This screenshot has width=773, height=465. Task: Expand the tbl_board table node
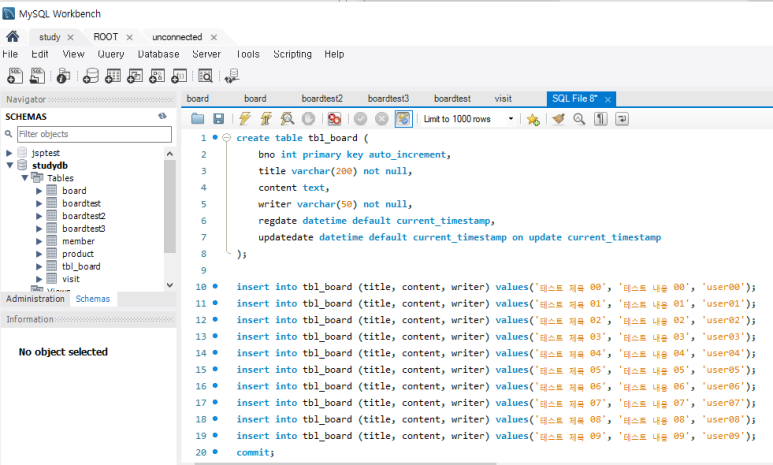pyautogui.click(x=39, y=266)
